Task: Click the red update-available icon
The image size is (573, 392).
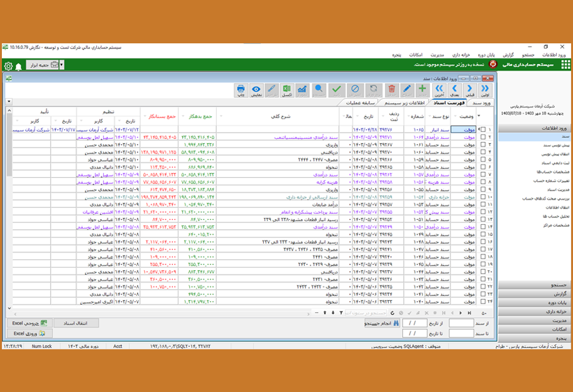Action: click(493, 65)
